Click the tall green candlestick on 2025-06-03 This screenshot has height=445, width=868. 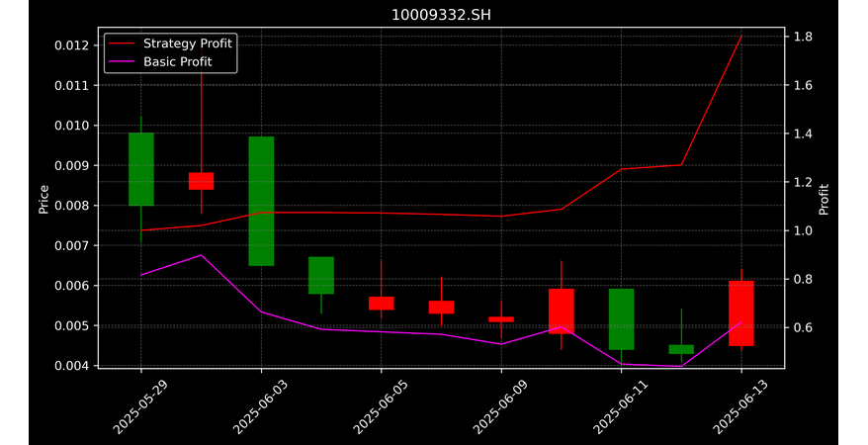(x=261, y=201)
